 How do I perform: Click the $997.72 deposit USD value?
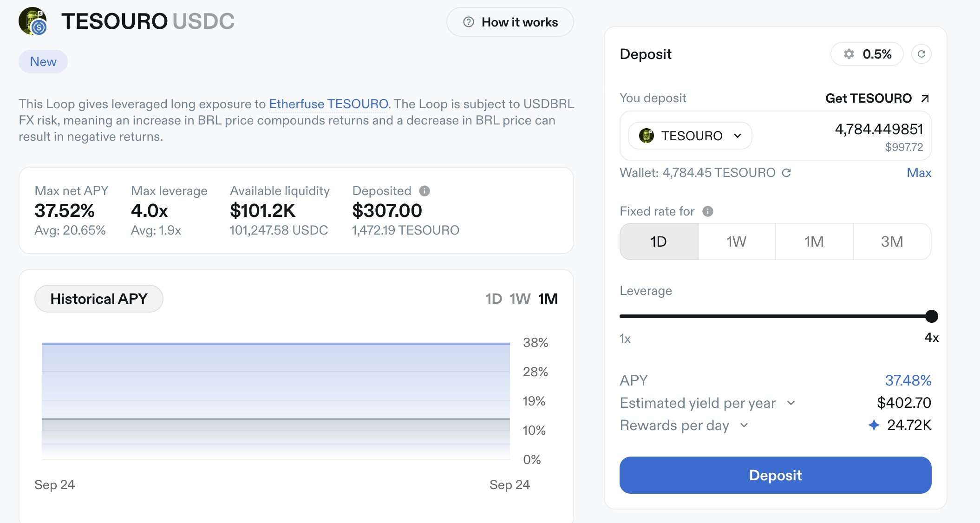click(x=904, y=147)
